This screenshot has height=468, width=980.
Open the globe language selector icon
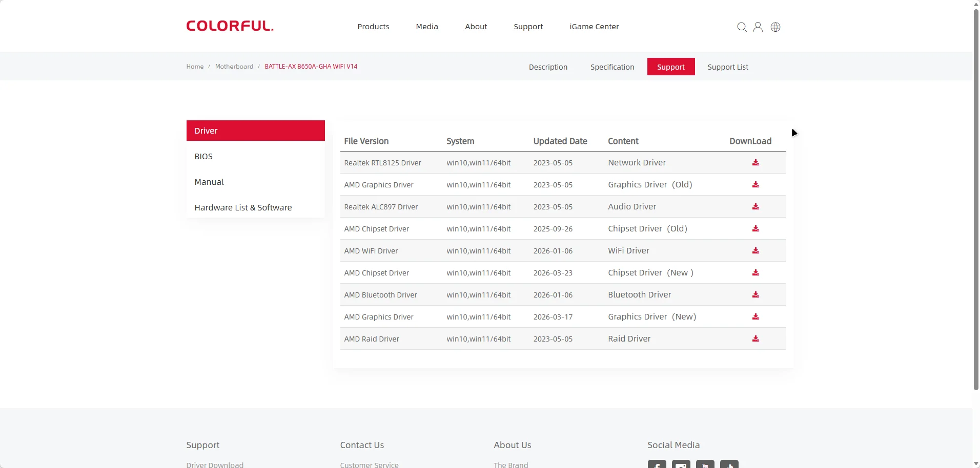(775, 27)
